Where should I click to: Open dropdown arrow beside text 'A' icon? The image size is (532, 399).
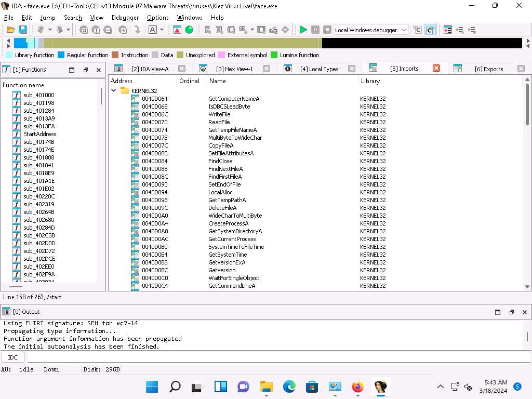click(162, 30)
